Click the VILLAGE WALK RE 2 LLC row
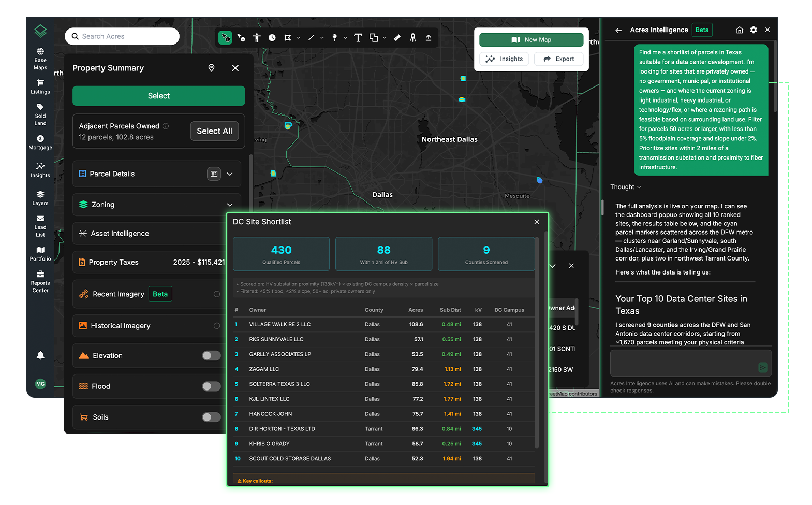The width and height of the screenshot is (812, 505). tap(383, 325)
